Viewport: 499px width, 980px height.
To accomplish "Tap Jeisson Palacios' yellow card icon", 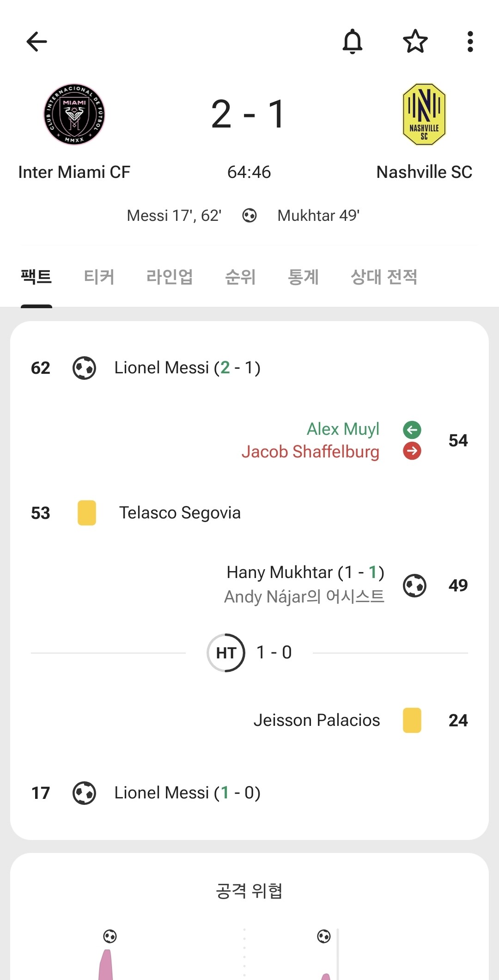I will tap(412, 720).
